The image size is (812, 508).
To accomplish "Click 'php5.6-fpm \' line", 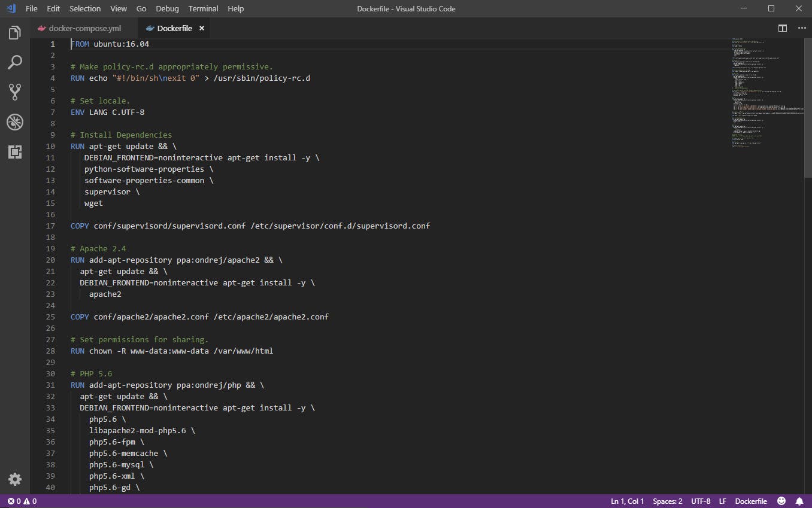I will click(117, 442).
